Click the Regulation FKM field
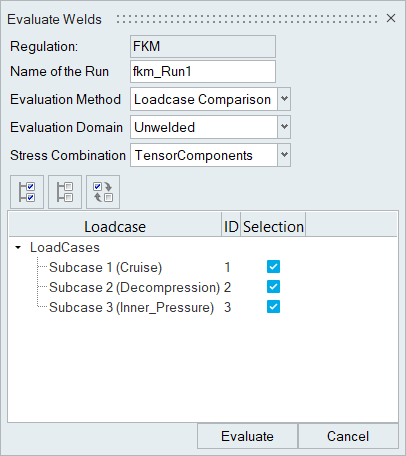 tap(203, 46)
